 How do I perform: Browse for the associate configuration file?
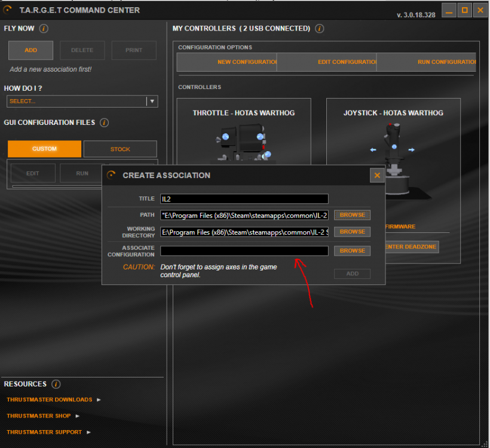pos(352,251)
